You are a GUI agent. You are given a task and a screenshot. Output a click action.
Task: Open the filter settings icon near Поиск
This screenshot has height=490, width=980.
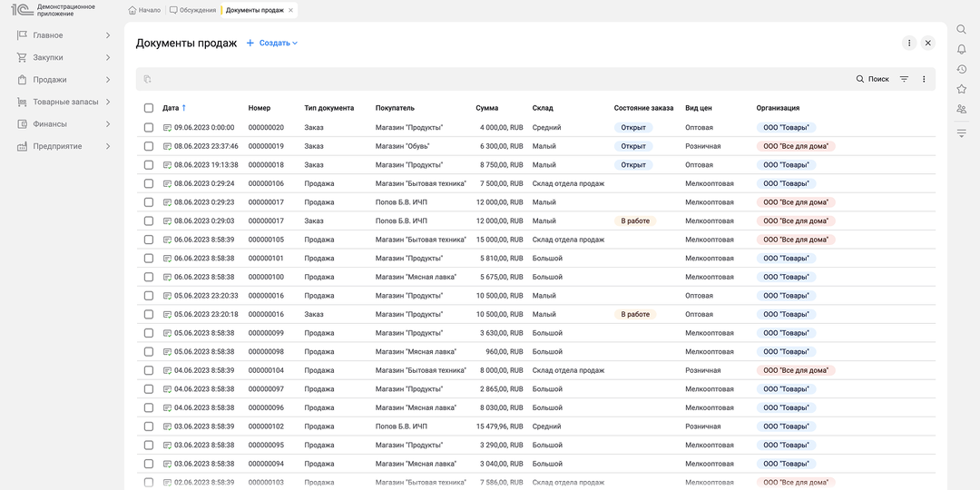(x=904, y=79)
